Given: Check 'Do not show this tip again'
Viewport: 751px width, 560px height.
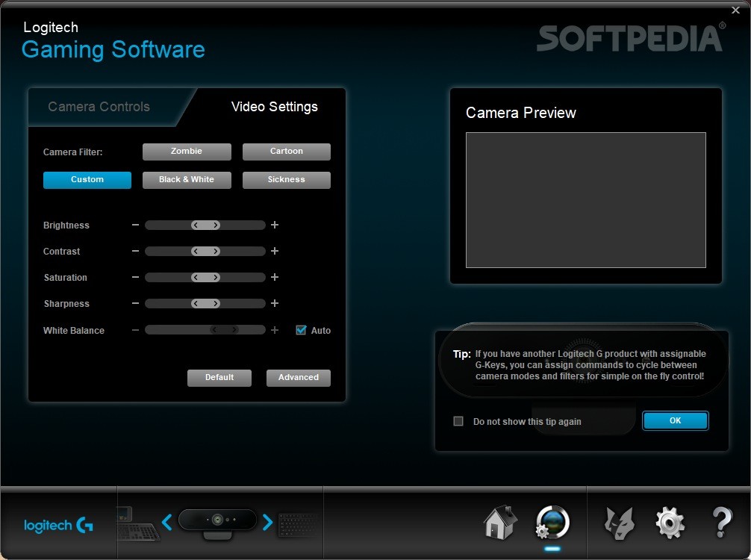Looking at the screenshot, I should (x=458, y=421).
